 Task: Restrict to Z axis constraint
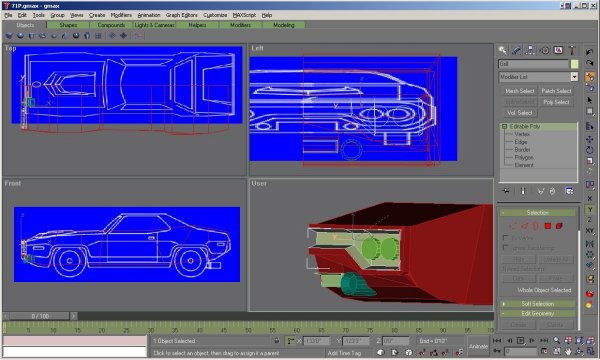coord(590,220)
